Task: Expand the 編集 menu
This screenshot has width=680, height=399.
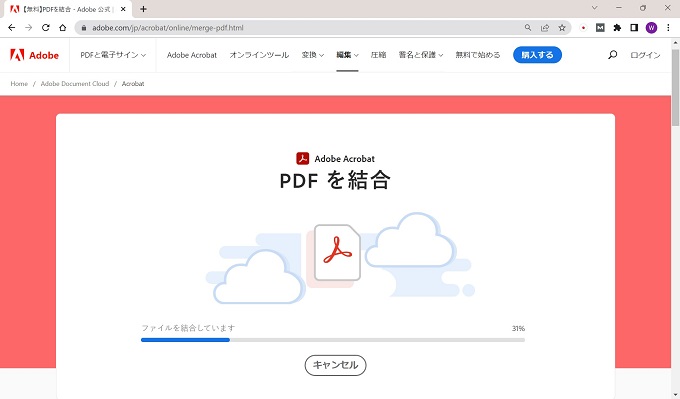Action: coord(347,55)
